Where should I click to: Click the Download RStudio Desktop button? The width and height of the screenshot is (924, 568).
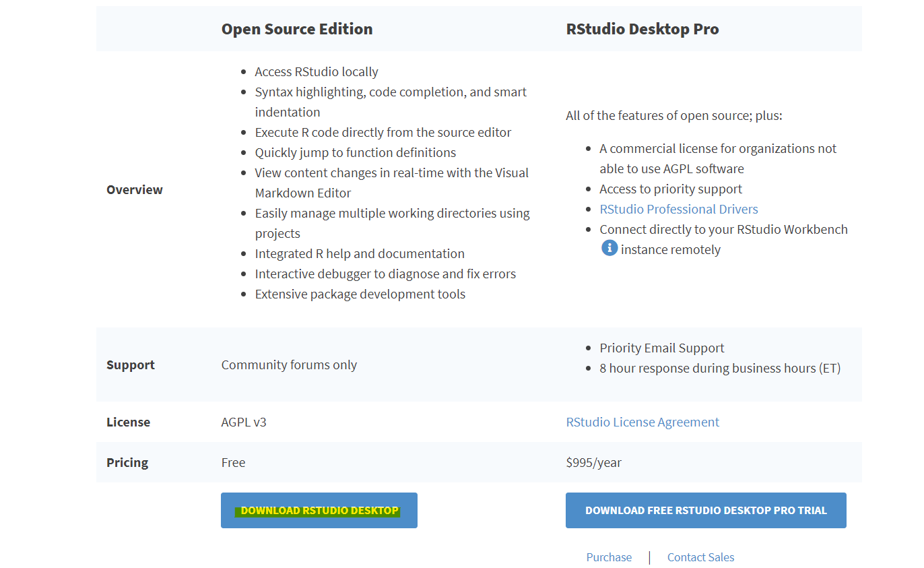[x=319, y=510]
